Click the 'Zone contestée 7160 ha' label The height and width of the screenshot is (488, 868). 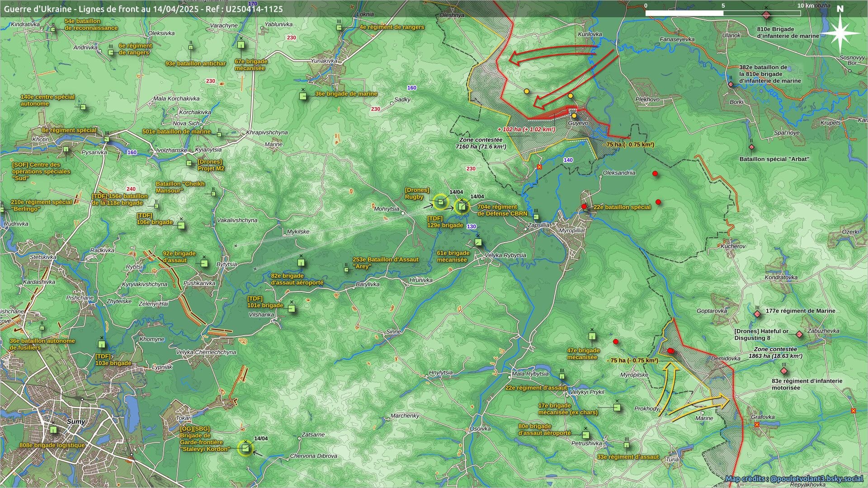click(x=480, y=143)
